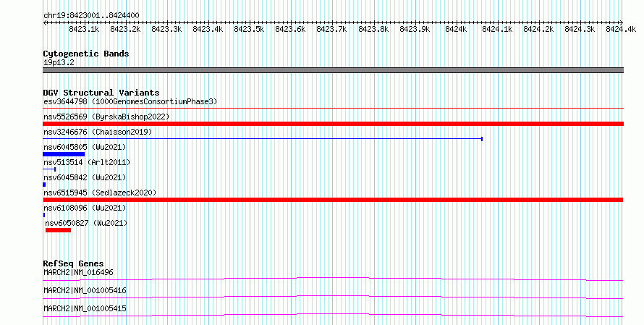Click the 8423.5k ruler tick label
Viewport: 644px width, 325px height.
point(249,29)
